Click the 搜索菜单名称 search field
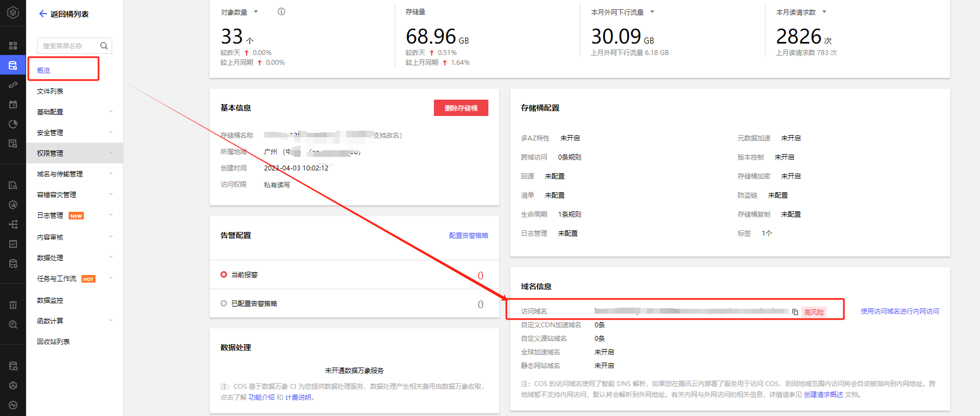Image resolution: width=980 pixels, height=416 pixels. coord(68,46)
